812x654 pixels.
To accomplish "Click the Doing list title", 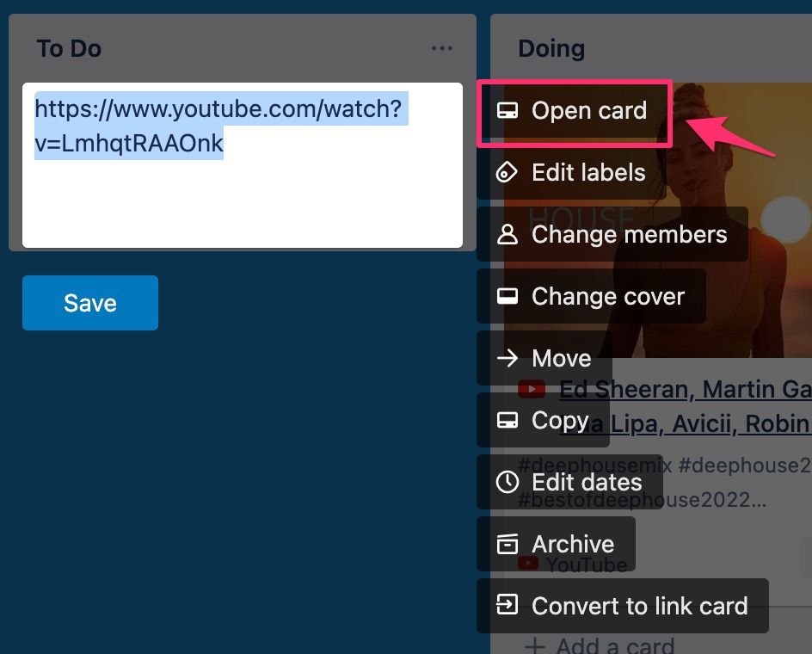I will [x=551, y=49].
